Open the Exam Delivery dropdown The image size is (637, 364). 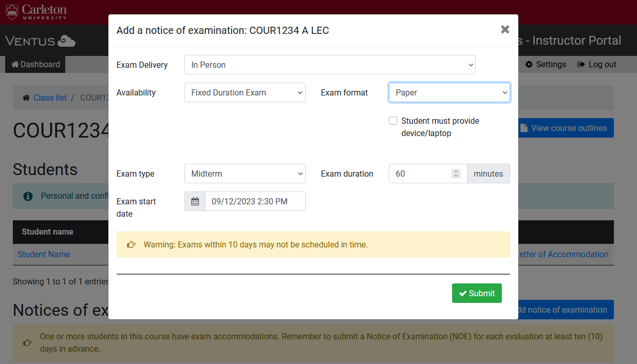pos(330,65)
